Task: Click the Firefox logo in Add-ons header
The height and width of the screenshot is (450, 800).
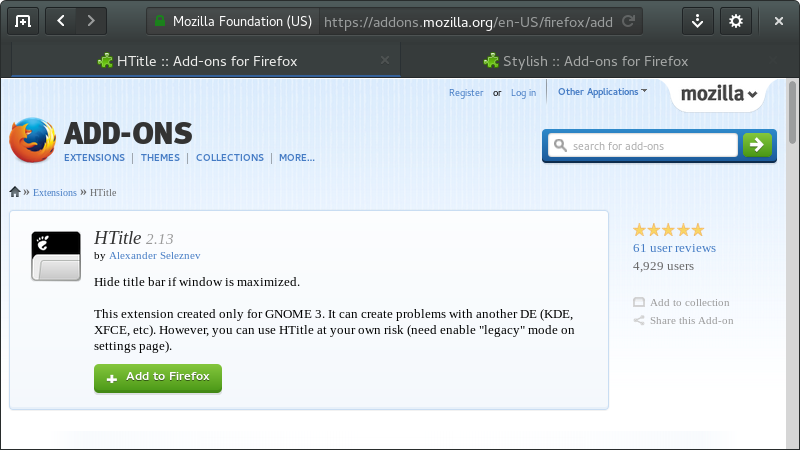Action: pyautogui.click(x=33, y=140)
